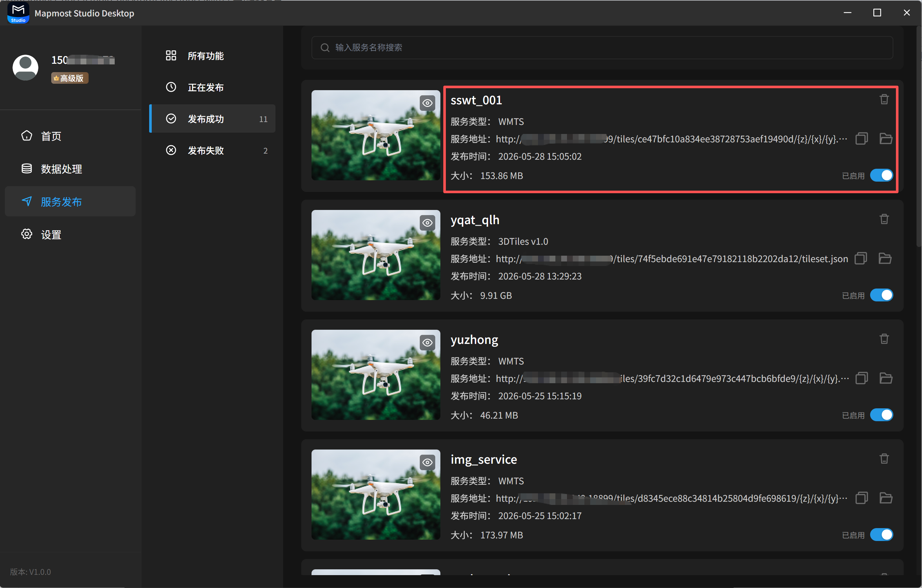
Task: Select the 发布成功 tab
Action: (213, 119)
